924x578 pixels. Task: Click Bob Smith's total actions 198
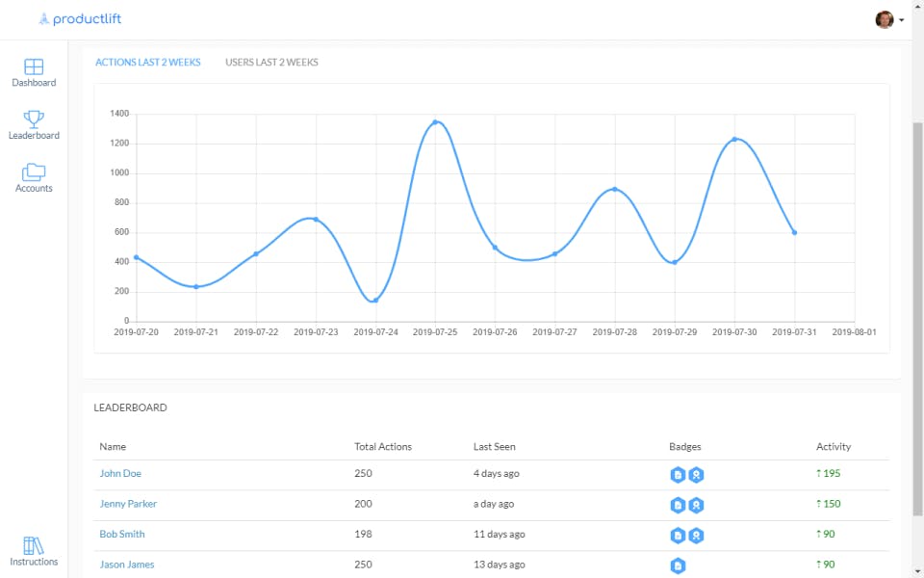point(363,534)
